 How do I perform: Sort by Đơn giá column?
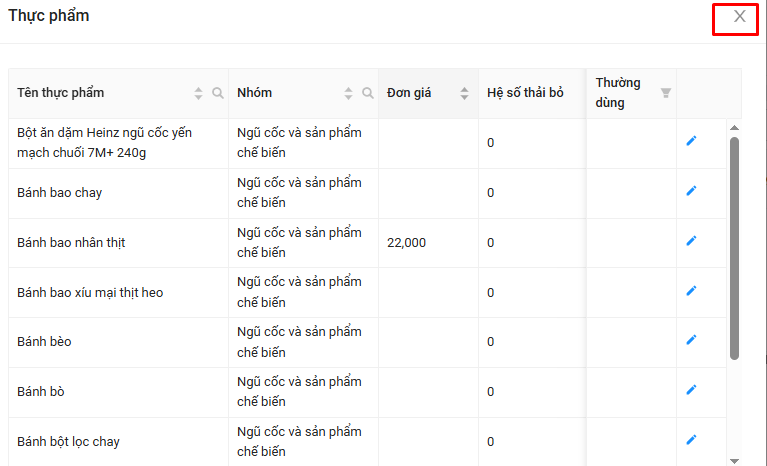[464, 93]
